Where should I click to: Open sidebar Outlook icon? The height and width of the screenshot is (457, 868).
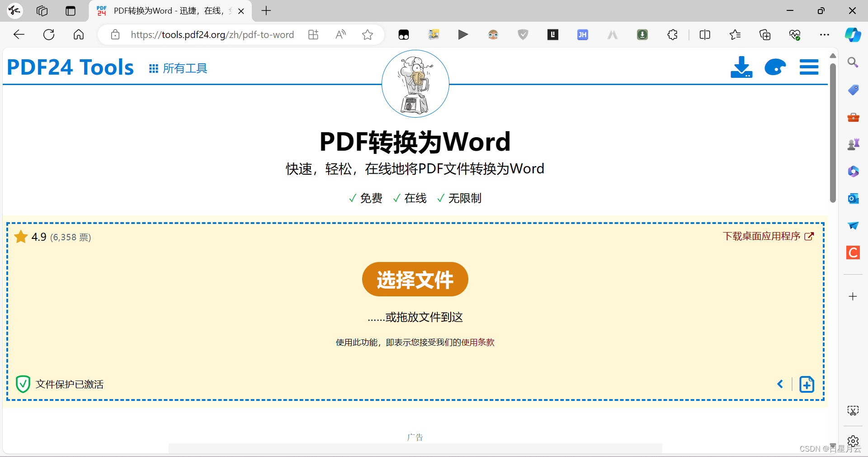tap(853, 198)
